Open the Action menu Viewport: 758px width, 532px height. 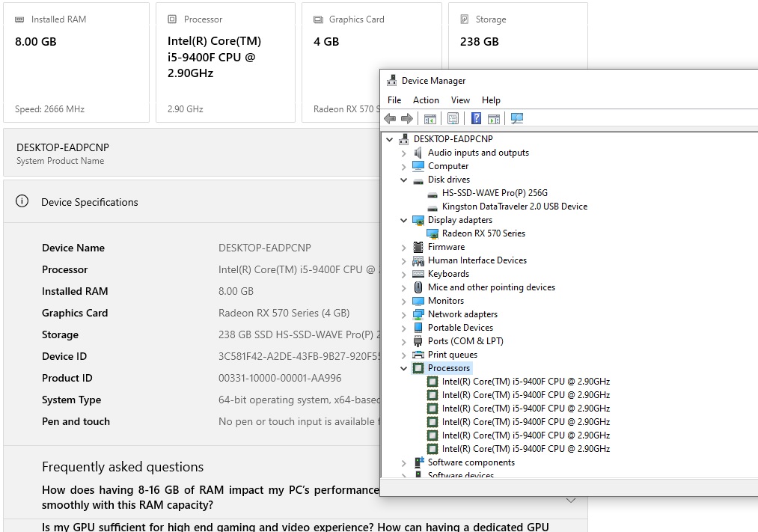coord(426,100)
